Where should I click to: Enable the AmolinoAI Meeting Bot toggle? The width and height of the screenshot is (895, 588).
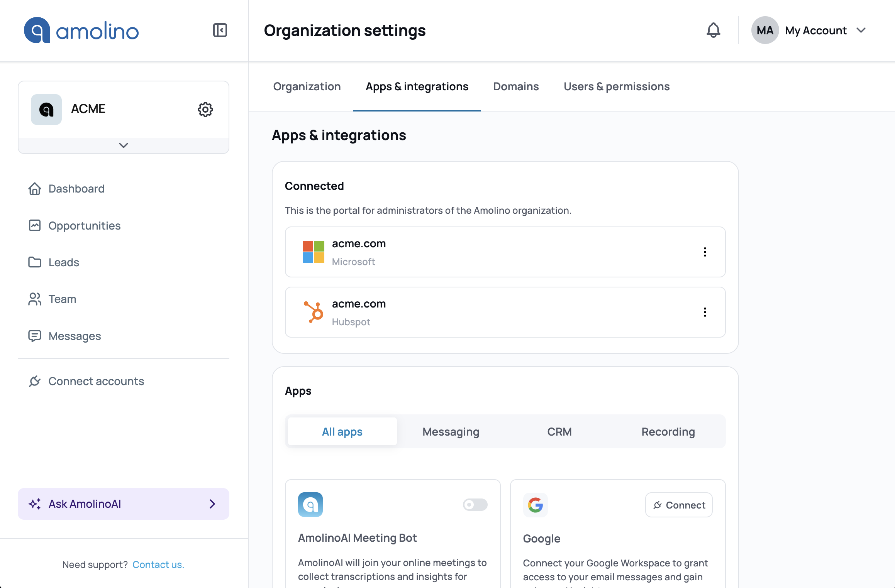pyautogui.click(x=475, y=505)
